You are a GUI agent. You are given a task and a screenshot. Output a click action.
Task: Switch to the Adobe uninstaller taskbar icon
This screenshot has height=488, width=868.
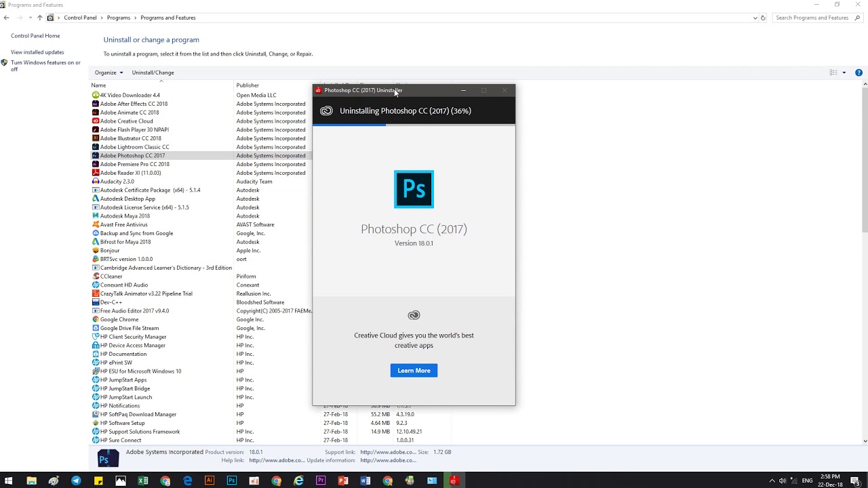point(454,481)
